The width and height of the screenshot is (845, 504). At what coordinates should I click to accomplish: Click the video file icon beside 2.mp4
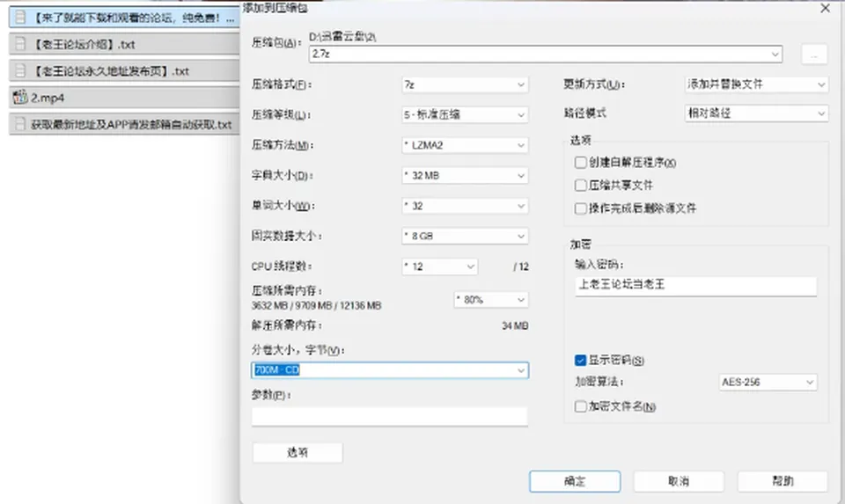(x=20, y=98)
